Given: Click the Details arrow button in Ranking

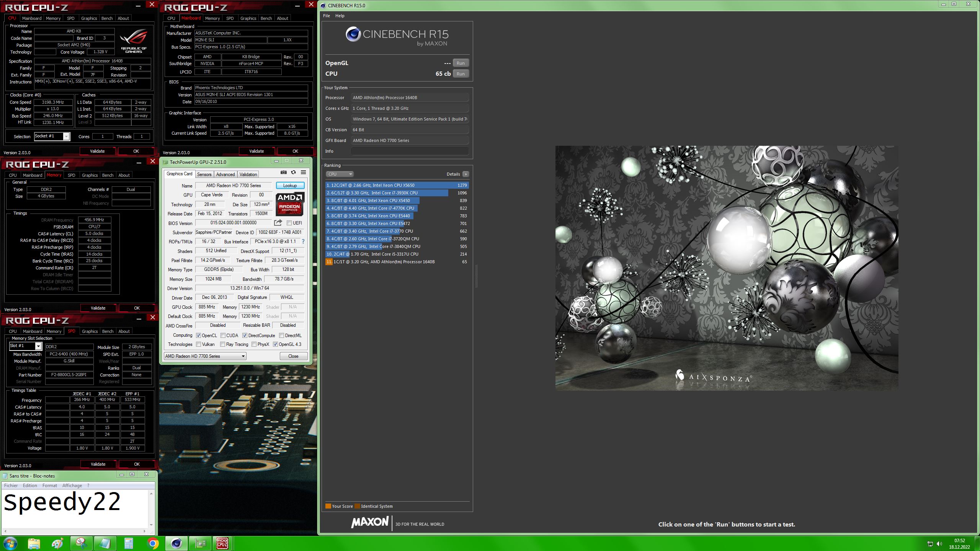Looking at the screenshot, I should (x=465, y=174).
